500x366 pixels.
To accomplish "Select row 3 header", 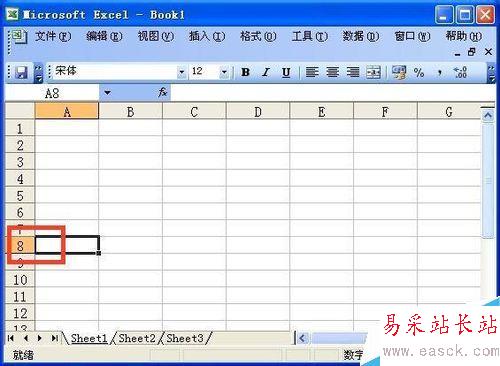I will point(20,162).
